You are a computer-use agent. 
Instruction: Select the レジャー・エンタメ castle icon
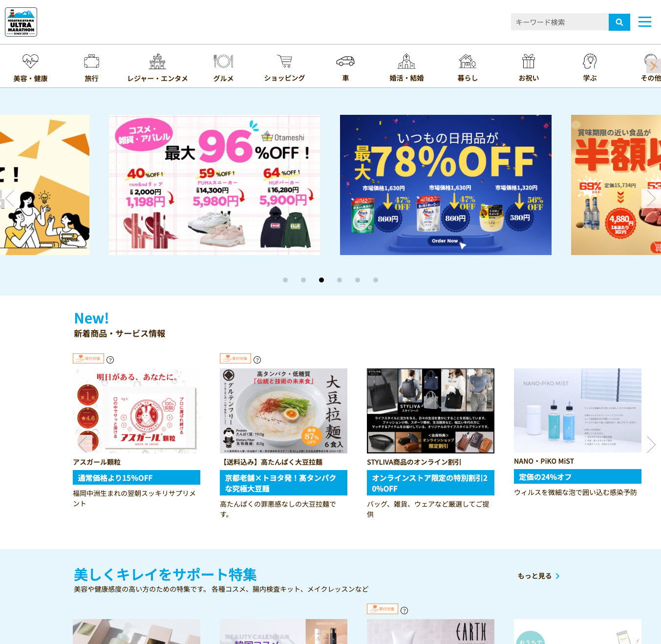click(157, 61)
